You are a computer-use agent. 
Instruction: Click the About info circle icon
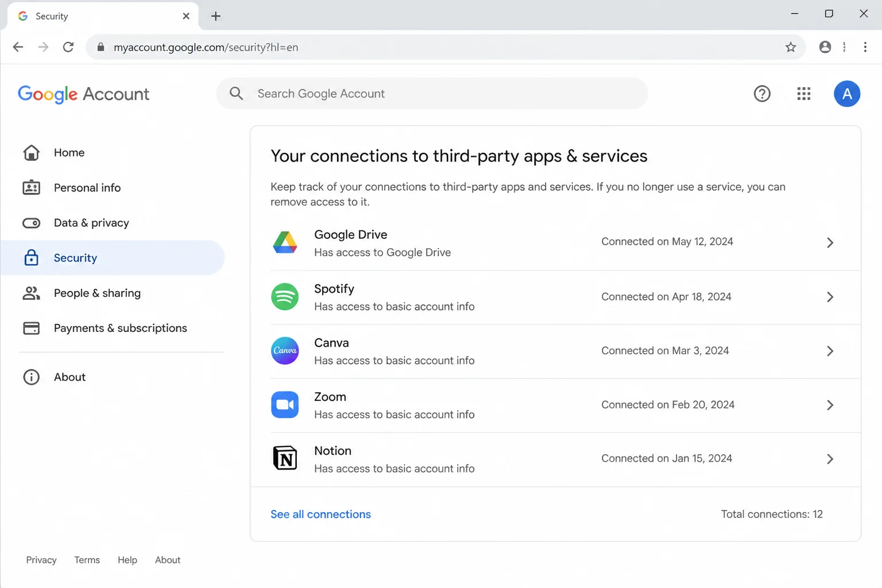coord(31,377)
